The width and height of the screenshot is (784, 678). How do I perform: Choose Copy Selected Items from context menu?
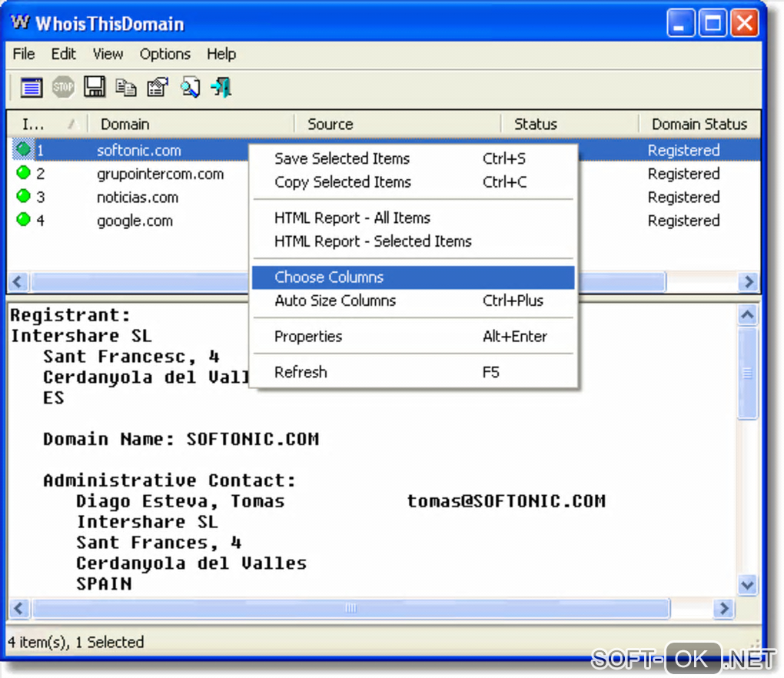pos(413,182)
